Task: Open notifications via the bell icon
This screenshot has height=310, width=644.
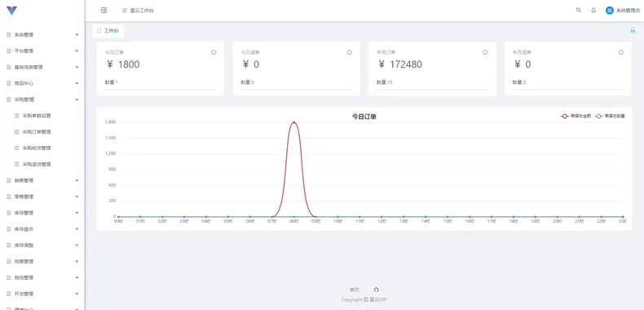Action: tap(593, 11)
